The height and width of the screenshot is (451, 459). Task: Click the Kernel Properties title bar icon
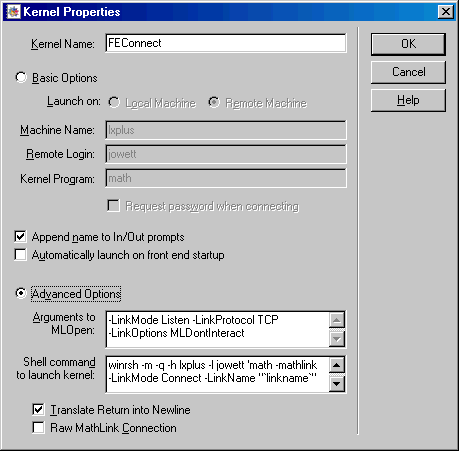click(13, 12)
